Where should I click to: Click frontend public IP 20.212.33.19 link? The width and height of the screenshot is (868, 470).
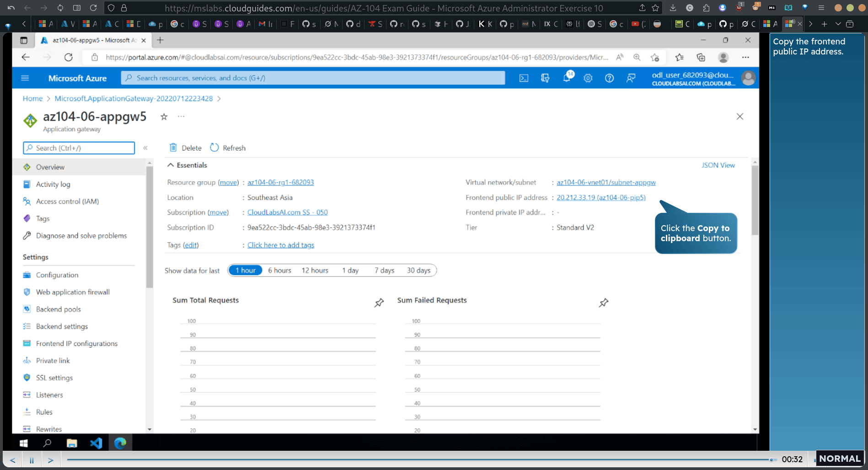(601, 197)
